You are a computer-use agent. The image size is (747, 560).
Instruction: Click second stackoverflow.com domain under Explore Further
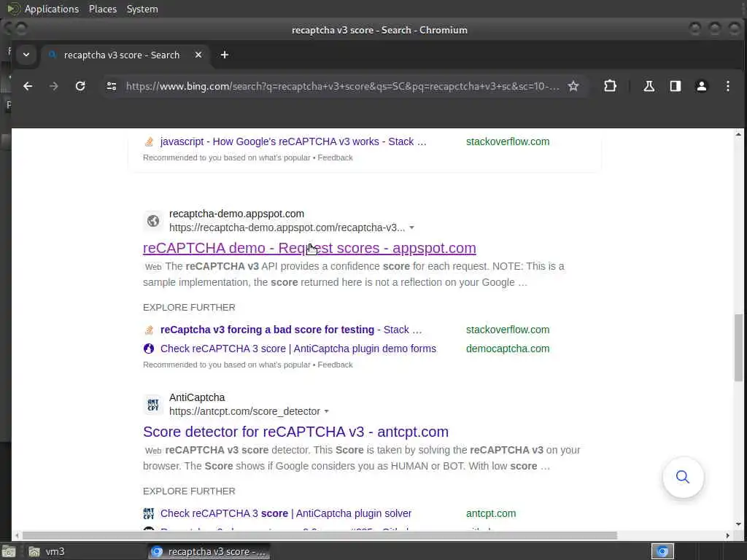(x=508, y=330)
